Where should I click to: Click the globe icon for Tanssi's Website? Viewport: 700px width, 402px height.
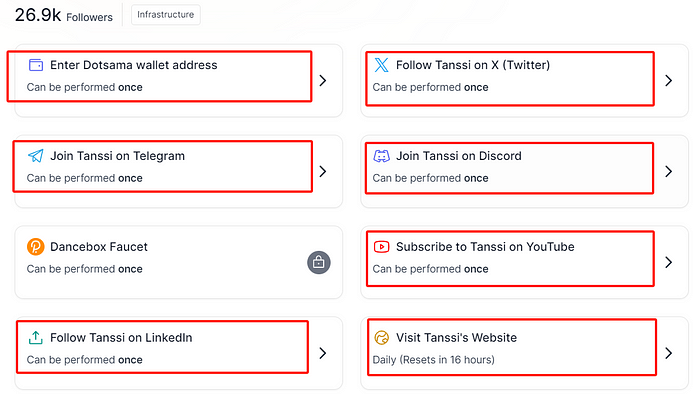click(x=381, y=338)
